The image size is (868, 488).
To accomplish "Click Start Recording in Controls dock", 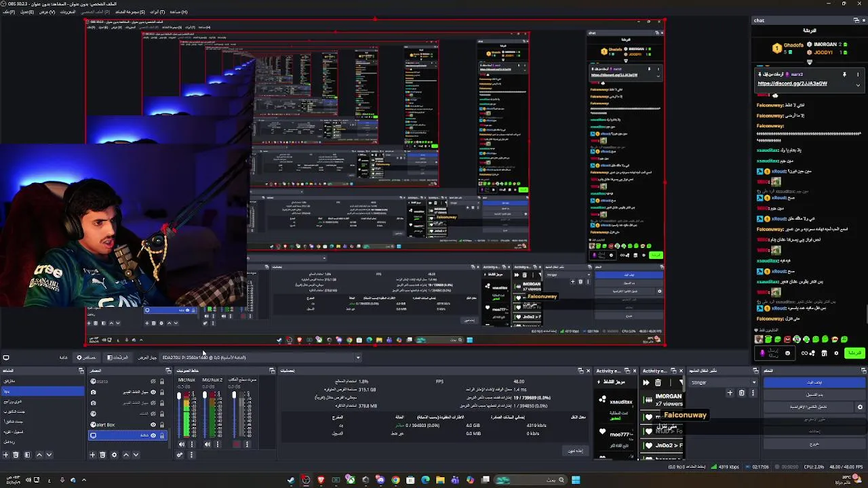I will 814,395.
